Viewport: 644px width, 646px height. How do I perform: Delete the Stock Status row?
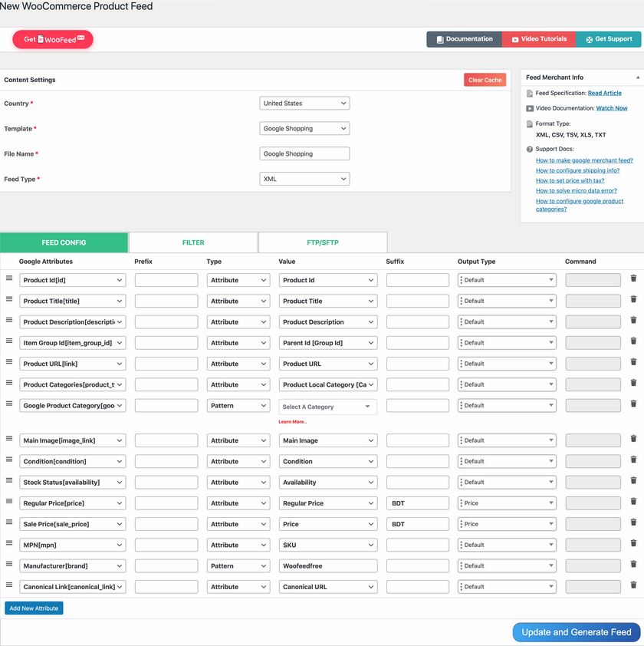point(633,480)
